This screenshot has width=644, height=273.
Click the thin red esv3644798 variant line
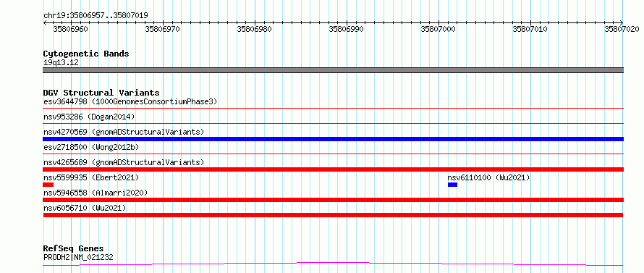tap(333, 108)
